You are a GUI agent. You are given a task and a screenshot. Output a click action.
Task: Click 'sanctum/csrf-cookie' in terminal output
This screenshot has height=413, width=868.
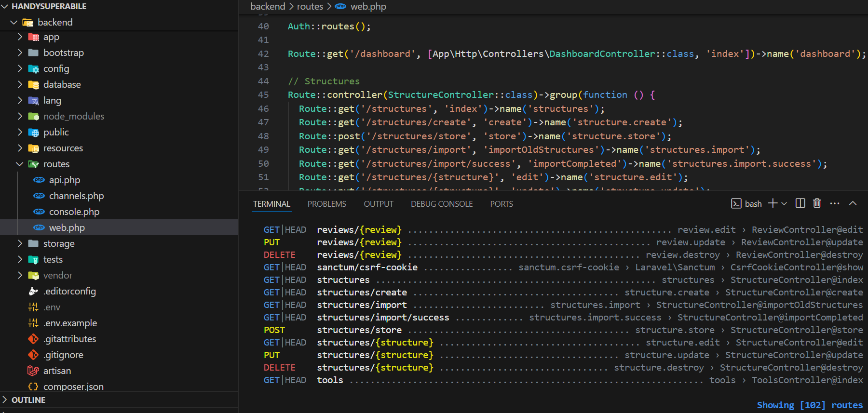point(367,267)
